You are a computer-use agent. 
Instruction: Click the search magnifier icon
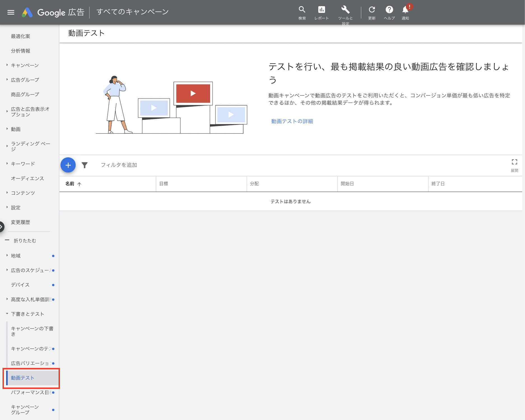(x=302, y=10)
